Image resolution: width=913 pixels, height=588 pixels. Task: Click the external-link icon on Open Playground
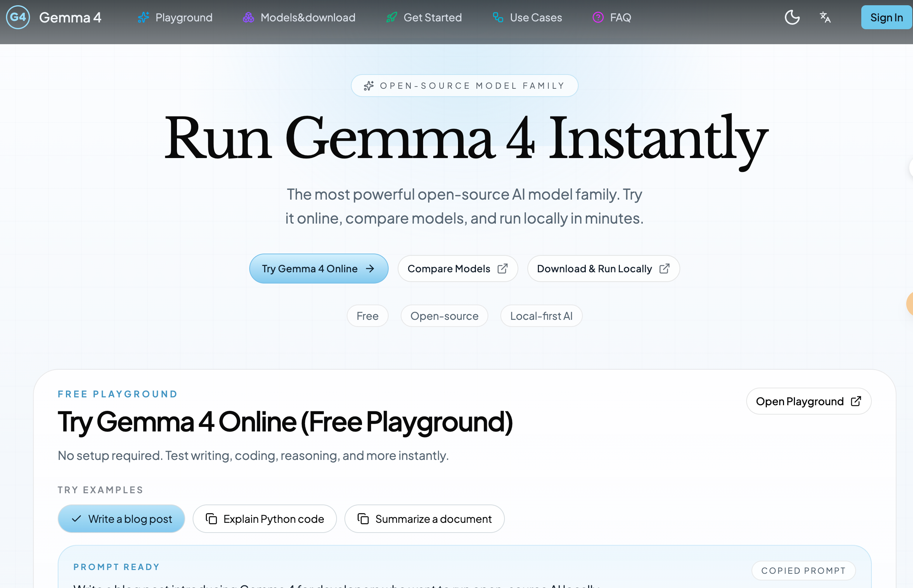coord(856,401)
